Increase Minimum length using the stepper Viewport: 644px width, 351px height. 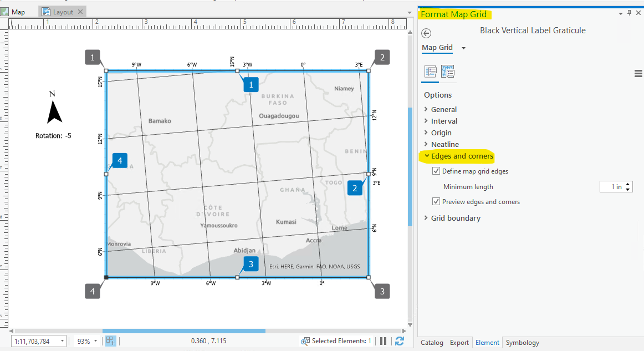coord(629,184)
